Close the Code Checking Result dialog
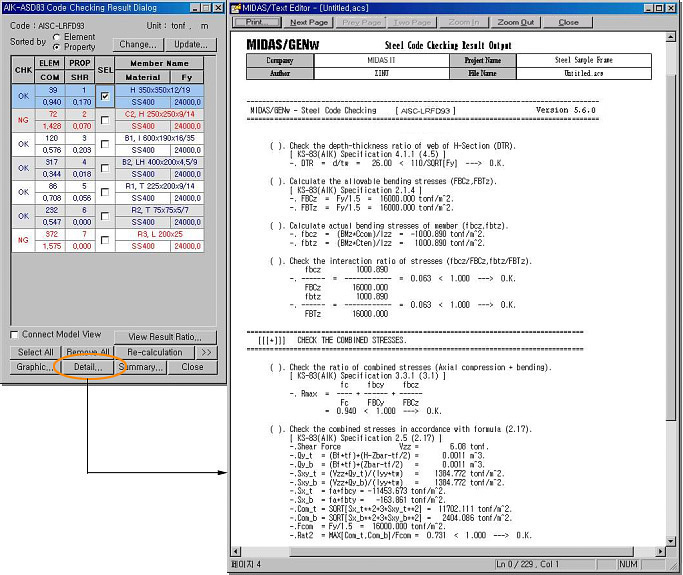Image resolution: width=683 pixels, height=575 pixels. (192, 367)
